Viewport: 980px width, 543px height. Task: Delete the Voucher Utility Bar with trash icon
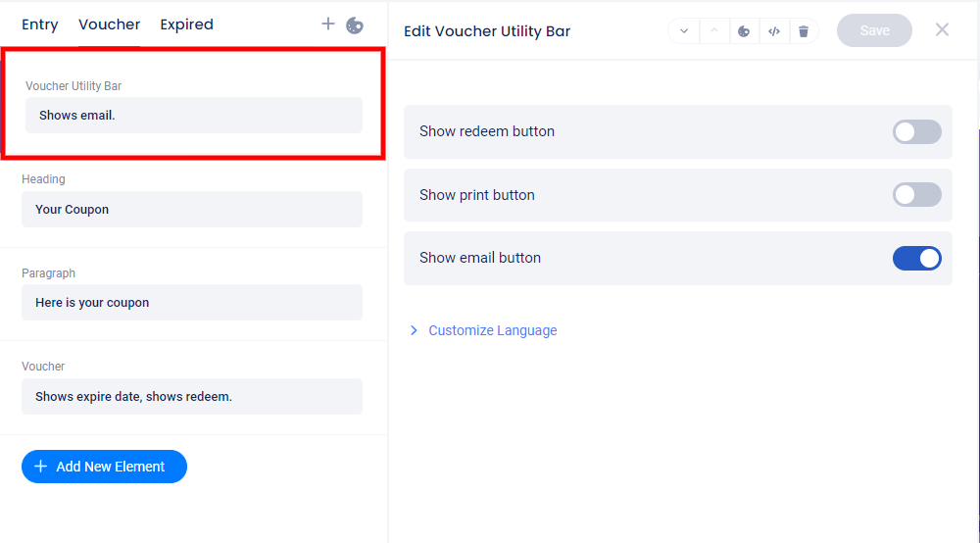tap(804, 31)
